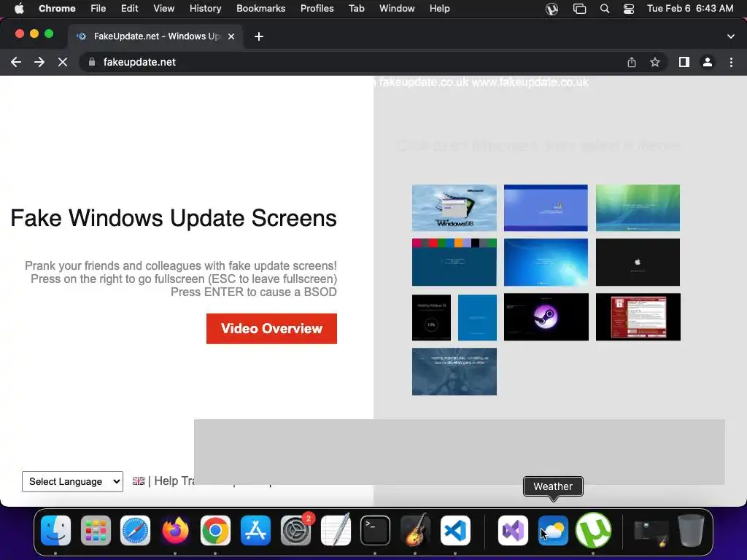Select the black circular progress update thumbnail
This screenshot has width=747, height=560.
431,317
